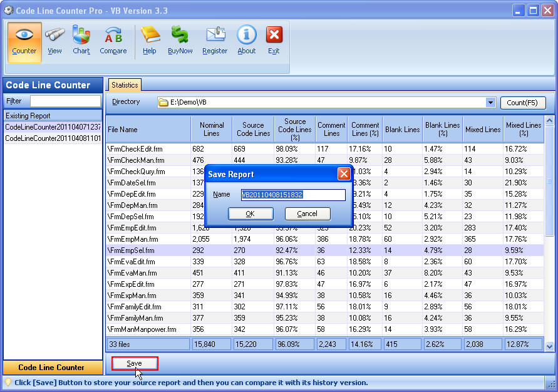Click the folder icon beside directory path
558x392 pixels.
163,103
